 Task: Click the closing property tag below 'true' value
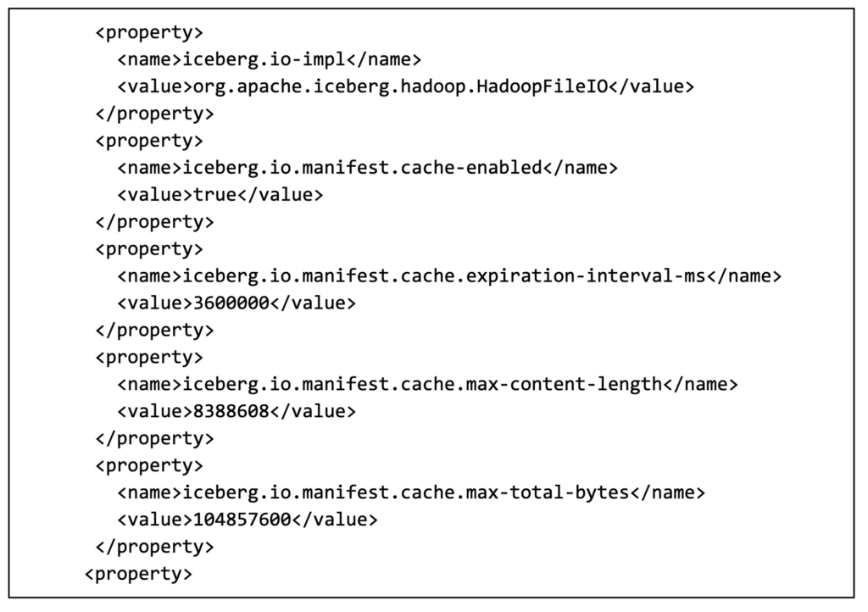(x=154, y=222)
